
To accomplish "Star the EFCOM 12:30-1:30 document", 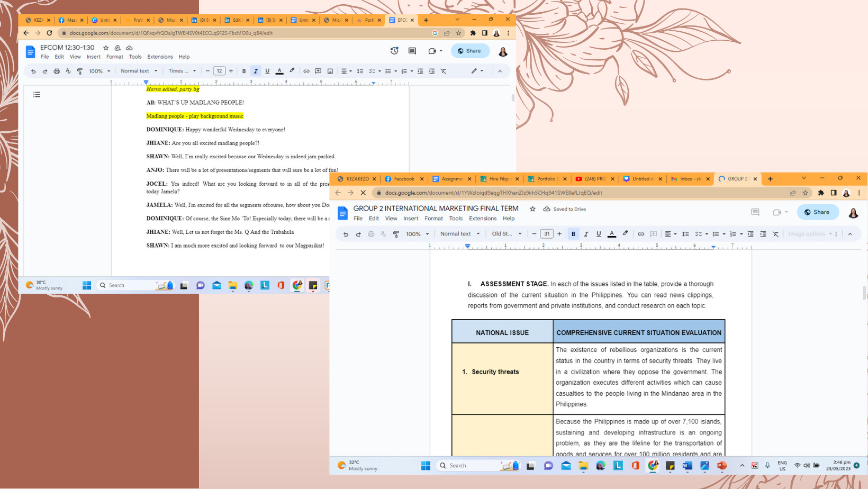I will (x=106, y=48).
